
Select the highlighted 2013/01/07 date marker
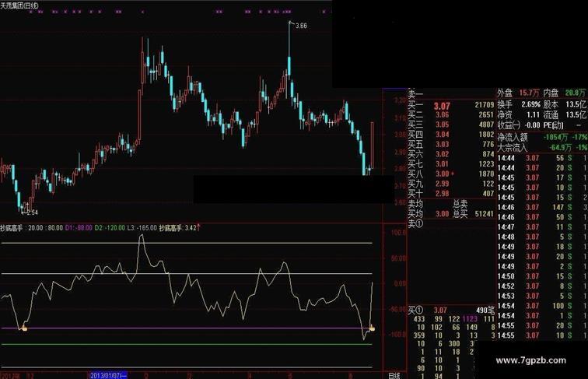point(108,376)
